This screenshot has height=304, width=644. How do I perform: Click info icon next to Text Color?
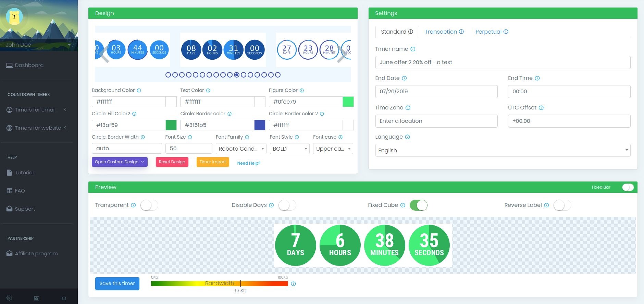click(x=208, y=91)
